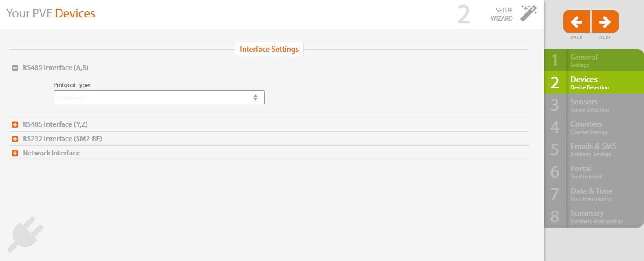
Task: Open Date & Time step
Action: (593, 194)
